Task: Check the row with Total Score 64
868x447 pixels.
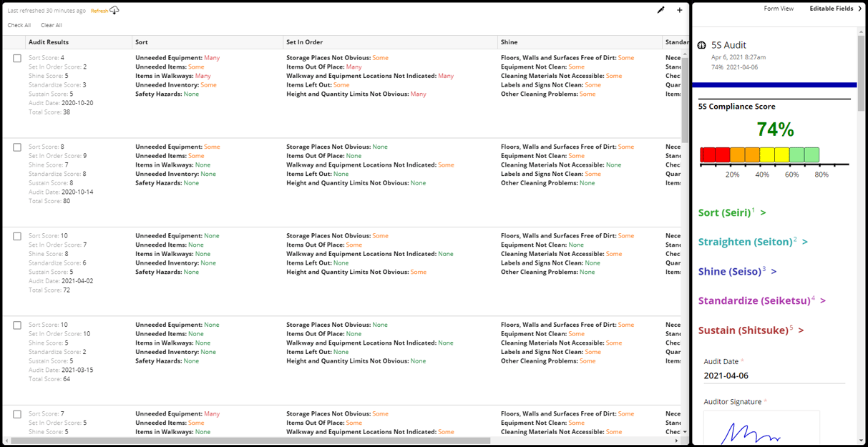Action: pyautogui.click(x=16, y=325)
